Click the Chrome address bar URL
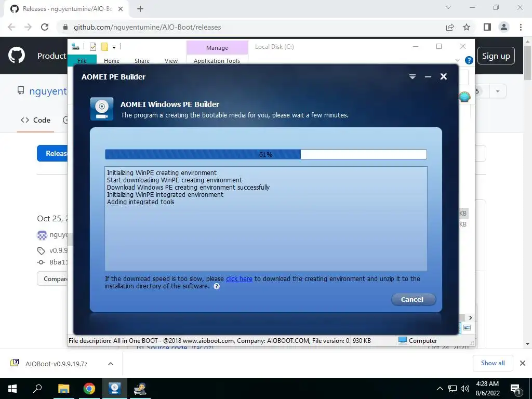532x399 pixels. 147,27
